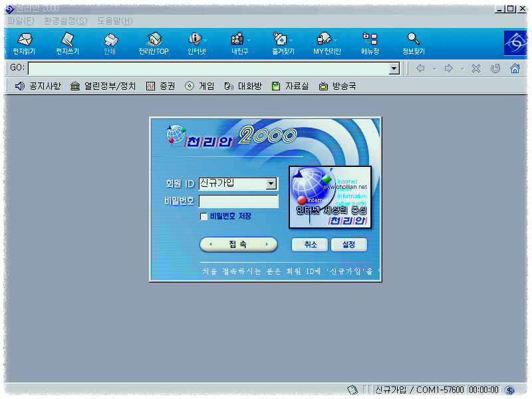
Task: Open 대화방 chat room shortcut
Action: point(243,86)
